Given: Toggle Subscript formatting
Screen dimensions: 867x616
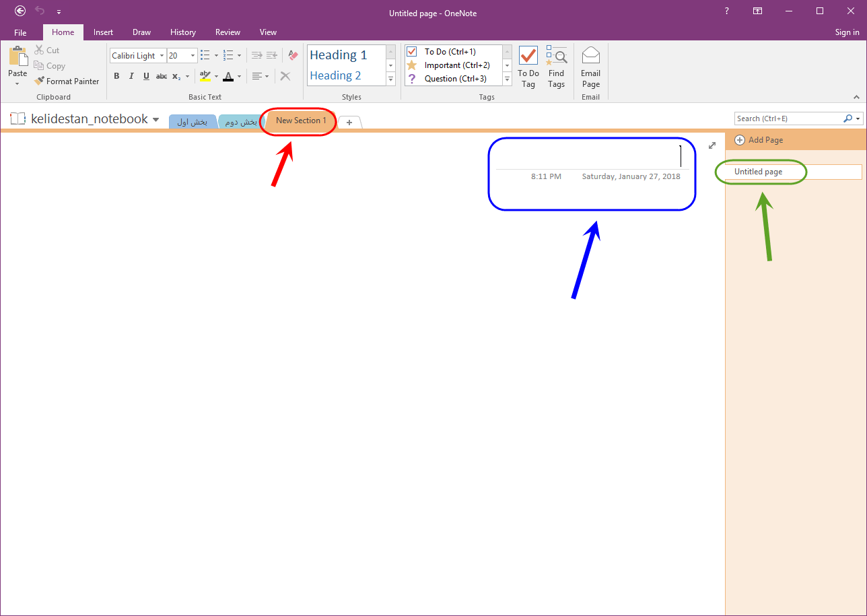Looking at the screenshot, I should 176,76.
